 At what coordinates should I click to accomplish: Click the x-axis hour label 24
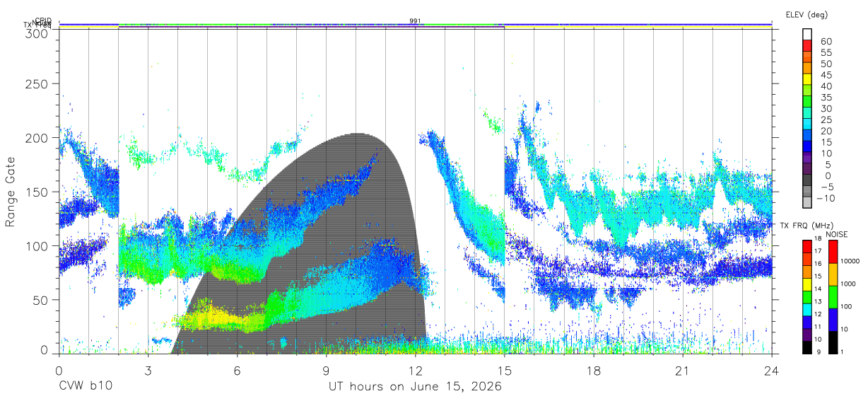click(x=772, y=371)
